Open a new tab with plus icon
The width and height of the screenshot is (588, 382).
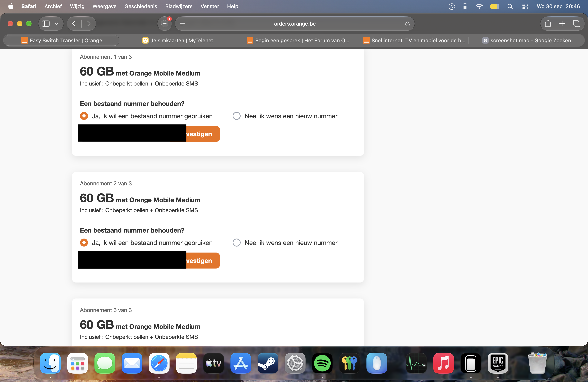[562, 24]
